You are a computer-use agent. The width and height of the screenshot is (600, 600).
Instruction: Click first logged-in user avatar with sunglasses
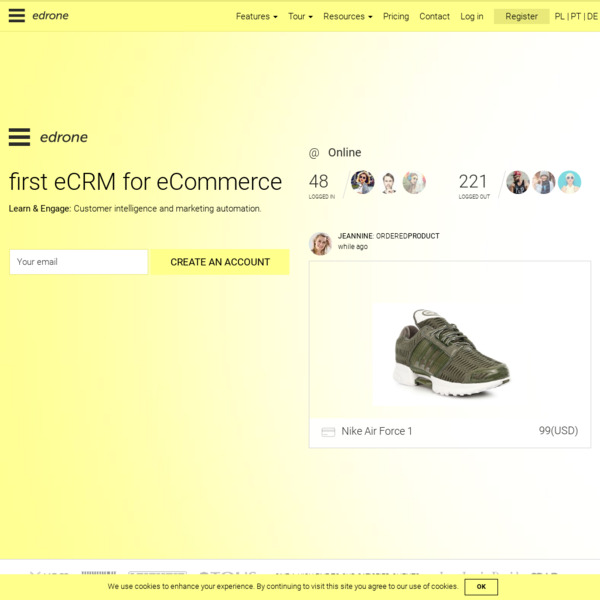click(x=362, y=182)
